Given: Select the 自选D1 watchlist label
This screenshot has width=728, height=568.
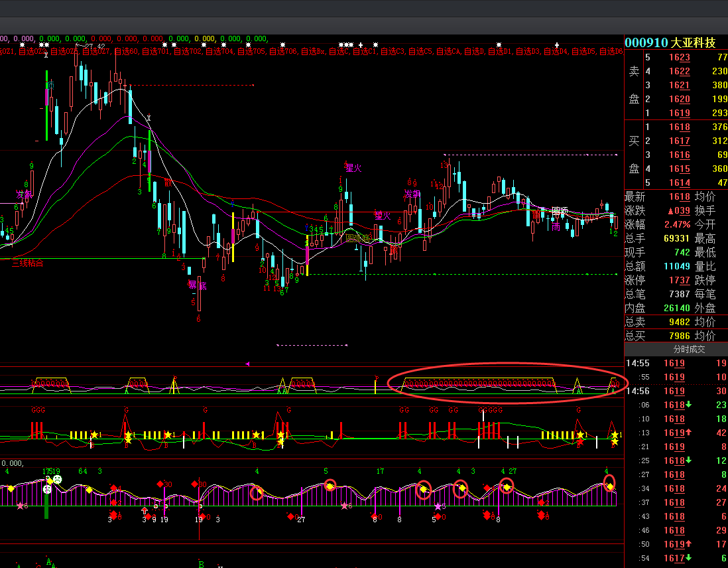Looking at the screenshot, I should coord(499,51).
